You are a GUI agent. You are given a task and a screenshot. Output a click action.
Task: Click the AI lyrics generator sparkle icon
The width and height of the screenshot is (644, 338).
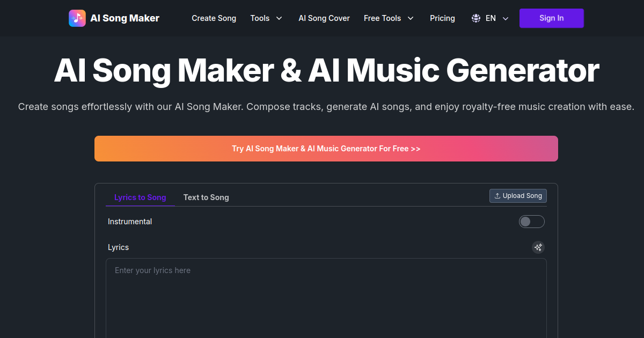[538, 247]
